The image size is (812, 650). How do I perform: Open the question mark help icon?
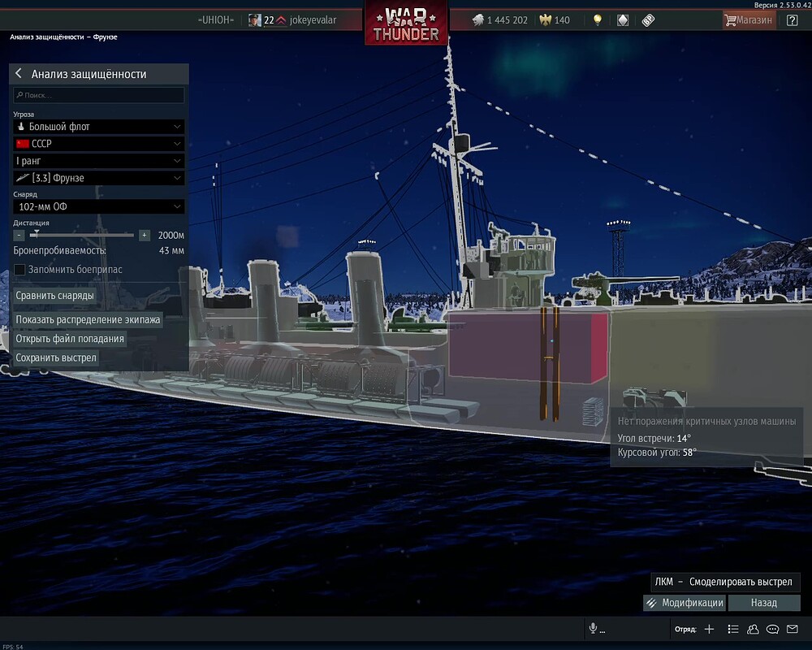[x=792, y=19]
